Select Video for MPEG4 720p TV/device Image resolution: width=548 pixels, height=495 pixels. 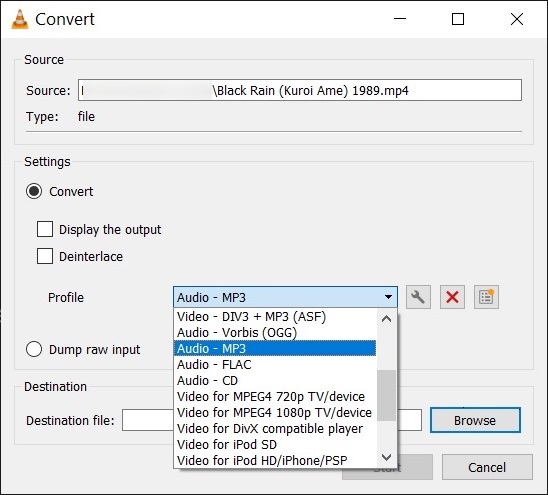(275, 396)
